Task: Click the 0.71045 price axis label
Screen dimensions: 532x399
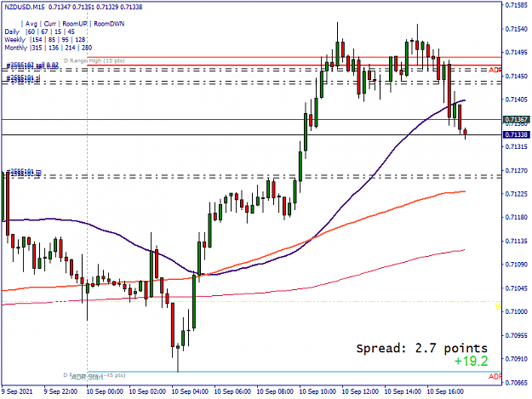Action: 517,288
